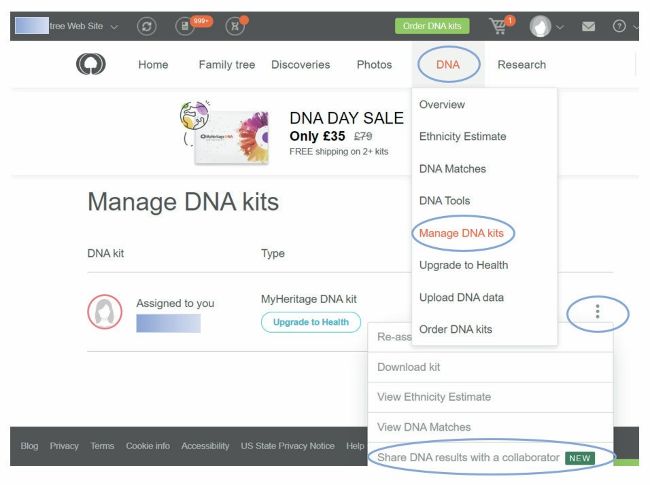
Task: Select Manage DNA kits in the menu
Action: pyautogui.click(x=484, y=233)
